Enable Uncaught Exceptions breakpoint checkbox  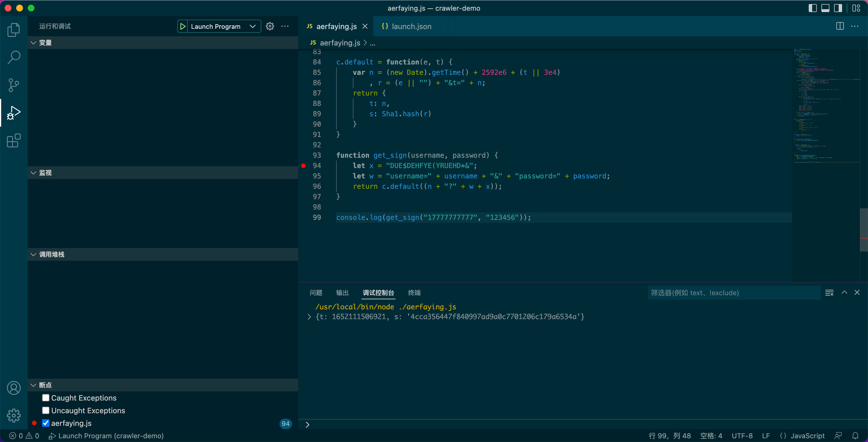point(46,410)
